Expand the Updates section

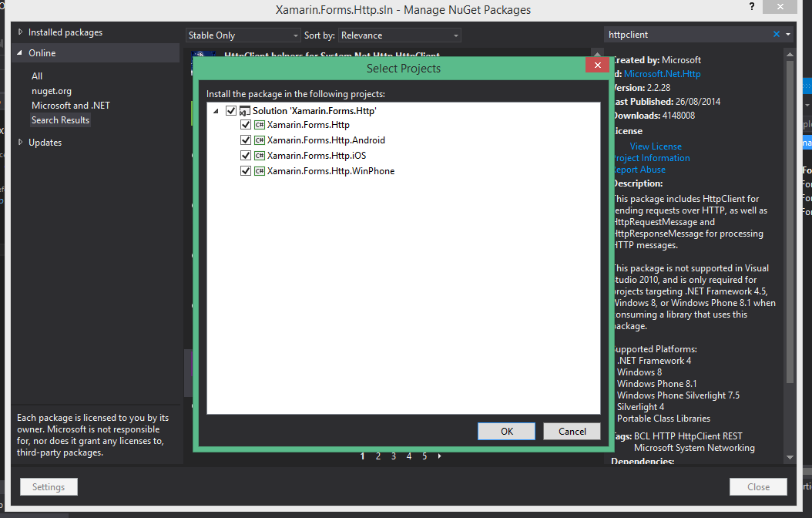click(20, 143)
